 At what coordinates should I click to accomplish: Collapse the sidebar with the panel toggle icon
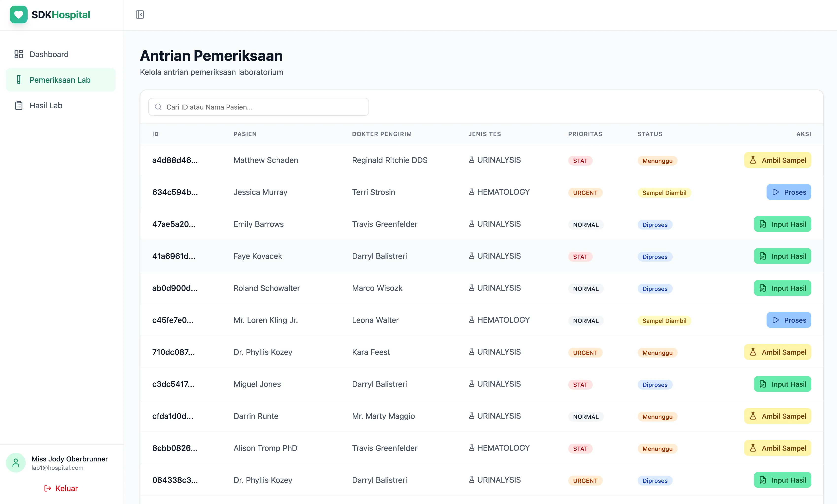[x=140, y=15]
